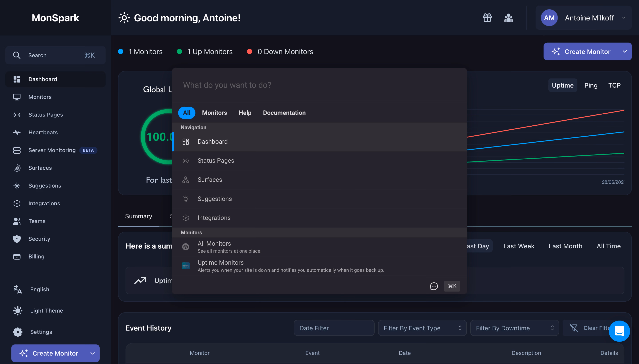The height and width of the screenshot is (364, 639).
Task: Click the sidebar Search box
Action: pyautogui.click(x=55, y=55)
